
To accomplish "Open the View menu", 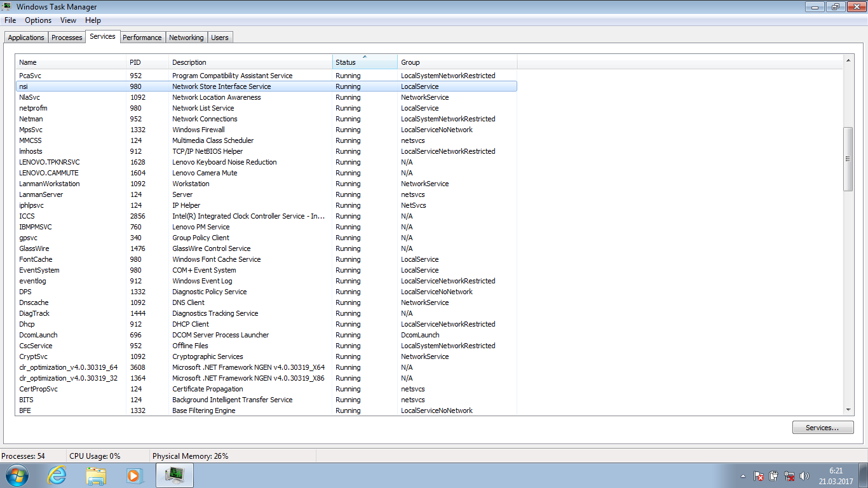I will [x=68, y=20].
